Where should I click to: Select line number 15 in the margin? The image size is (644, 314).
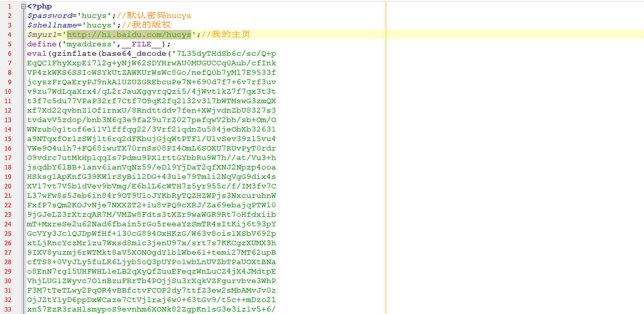[8, 139]
